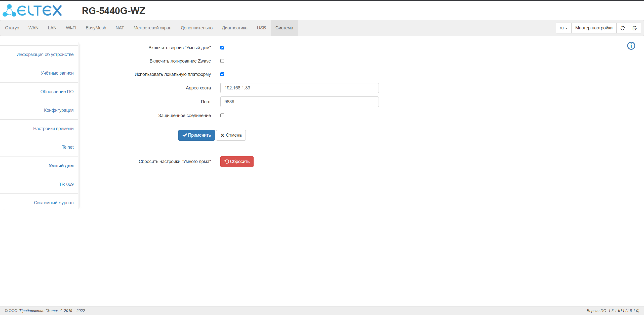Click the refresh icon in top bar
The width and height of the screenshot is (644, 315).
coord(623,28)
